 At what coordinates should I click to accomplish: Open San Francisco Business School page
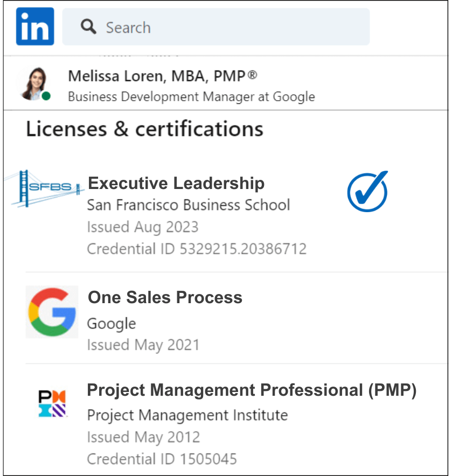point(189,205)
